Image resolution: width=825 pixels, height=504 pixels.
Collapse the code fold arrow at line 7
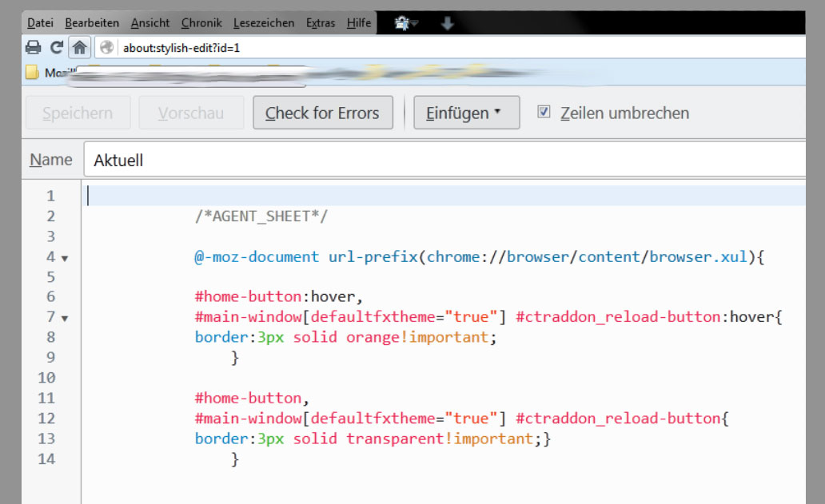tap(65, 319)
